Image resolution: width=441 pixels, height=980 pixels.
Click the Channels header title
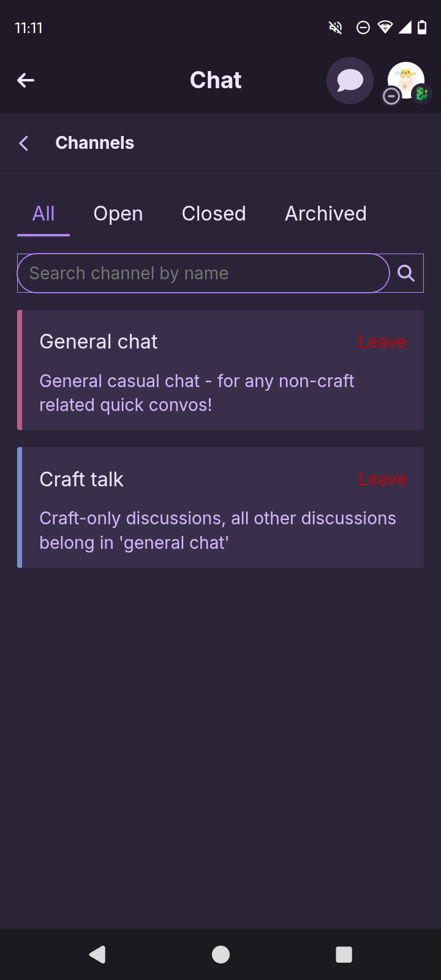click(95, 143)
